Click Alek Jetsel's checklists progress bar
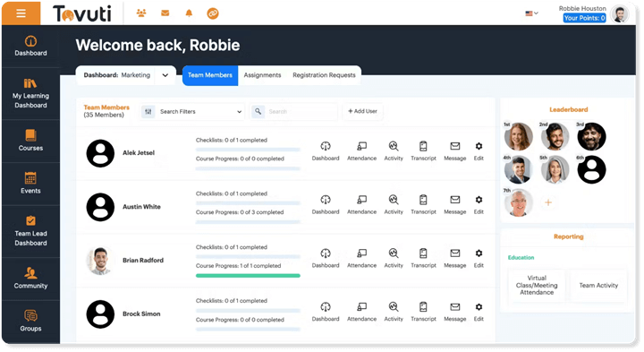644x352 pixels. (x=248, y=150)
